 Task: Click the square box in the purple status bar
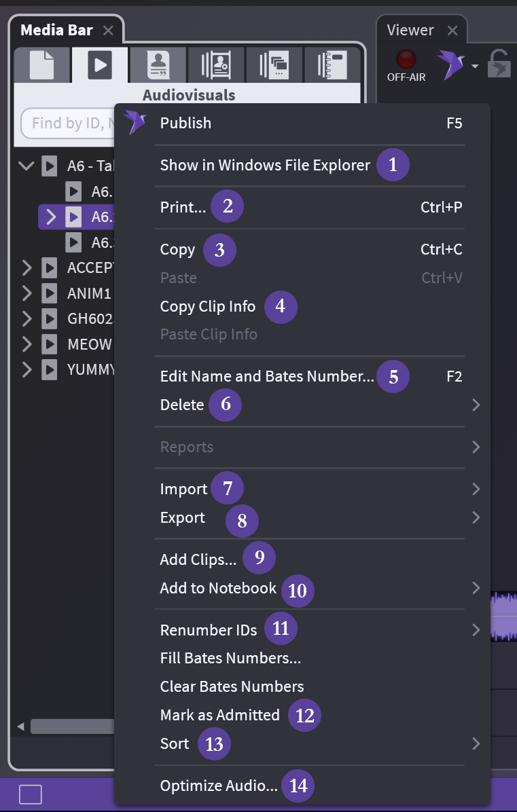tap(31, 794)
